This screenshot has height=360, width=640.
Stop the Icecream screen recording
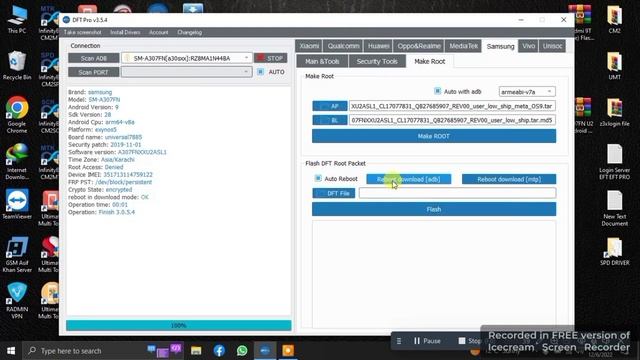click(x=469, y=341)
